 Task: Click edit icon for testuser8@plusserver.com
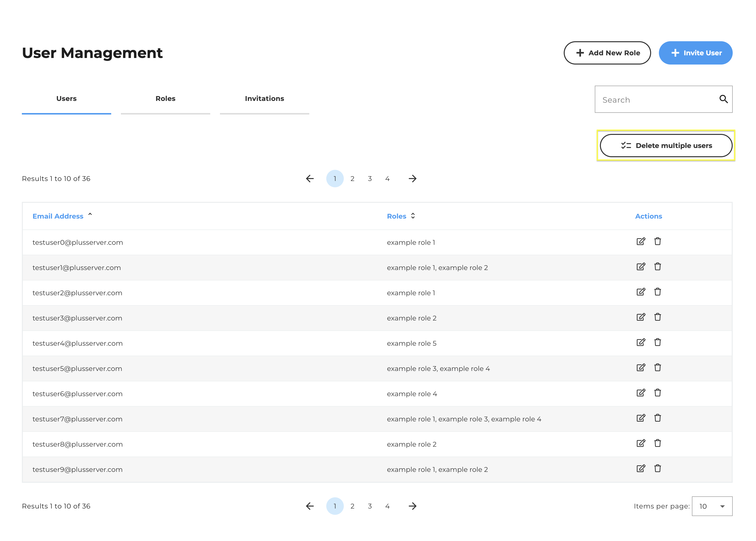click(641, 443)
